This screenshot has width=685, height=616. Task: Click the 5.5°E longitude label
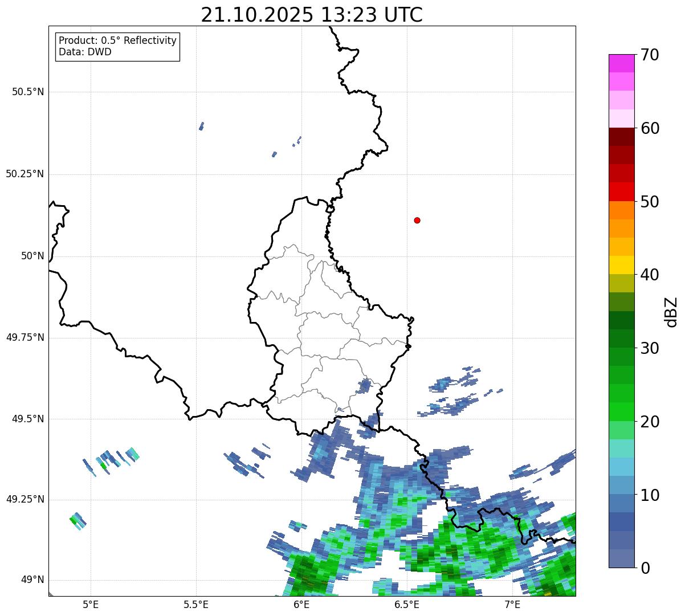196,604
